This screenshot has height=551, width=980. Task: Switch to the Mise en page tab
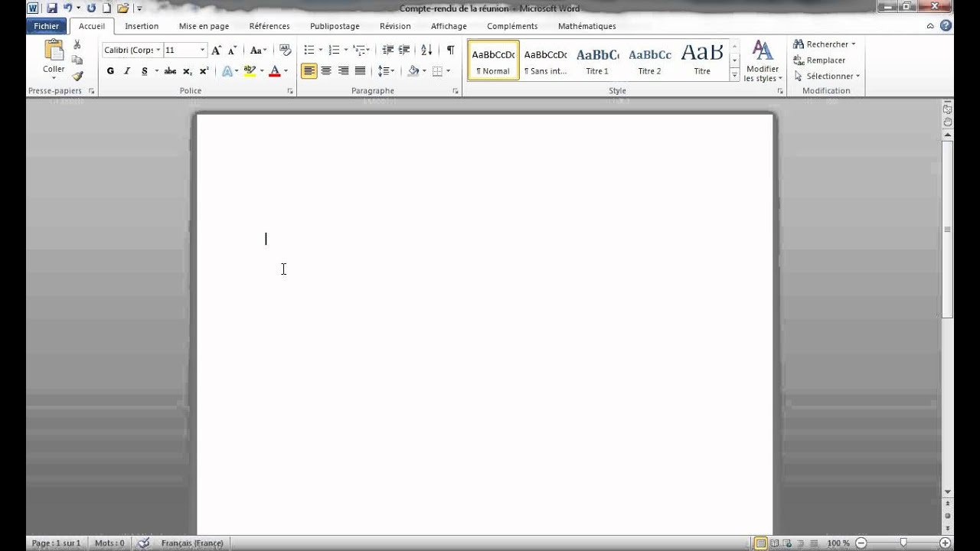click(x=204, y=26)
